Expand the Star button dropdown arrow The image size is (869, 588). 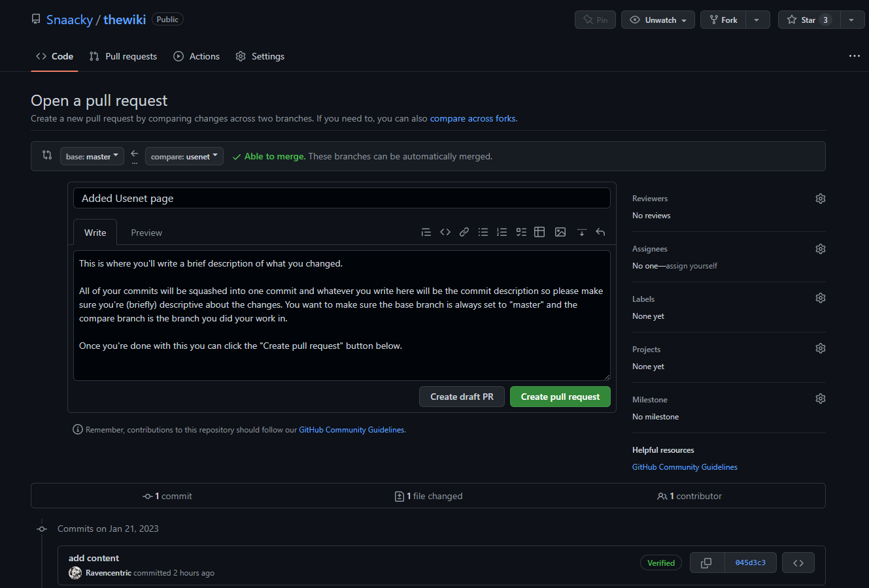(x=852, y=20)
